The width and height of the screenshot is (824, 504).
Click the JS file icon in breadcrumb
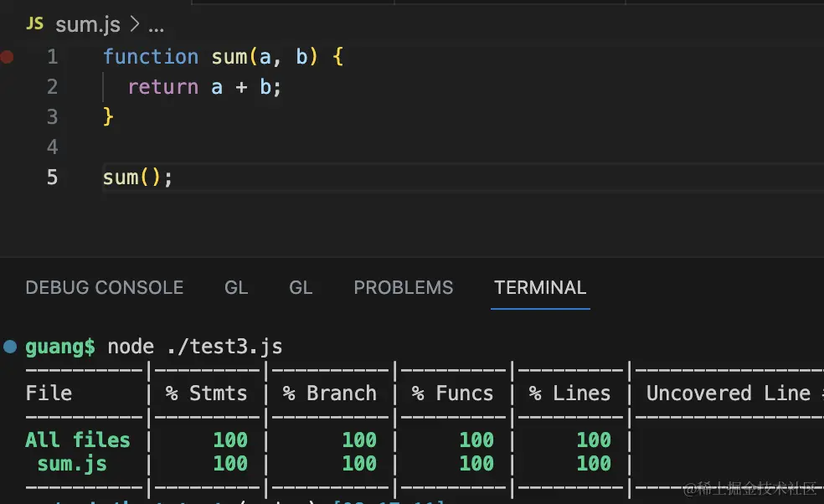click(x=34, y=24)
